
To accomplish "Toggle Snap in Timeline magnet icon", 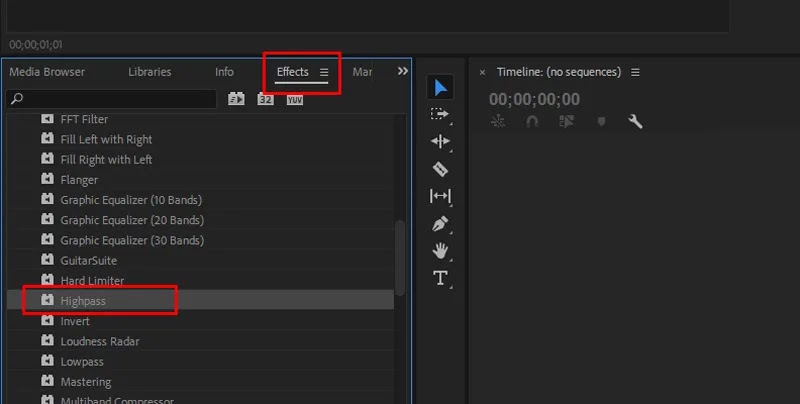I will [532, 121].
